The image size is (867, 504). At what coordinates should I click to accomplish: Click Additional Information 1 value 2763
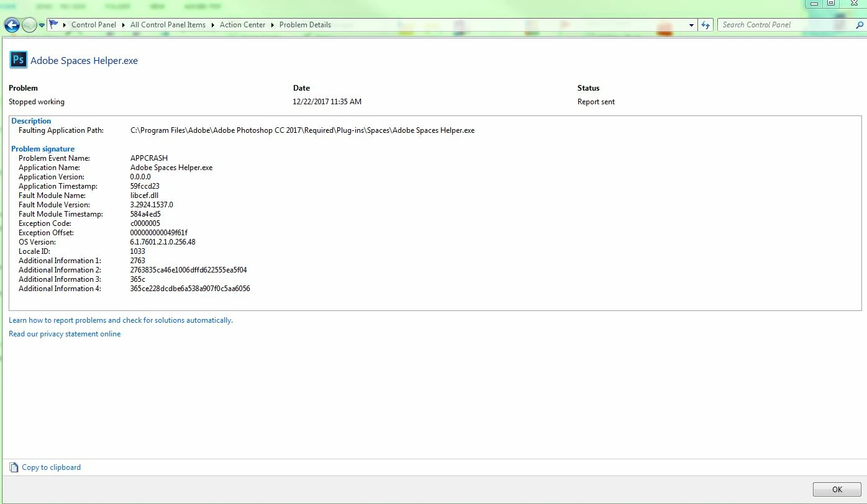click(137, 261)
